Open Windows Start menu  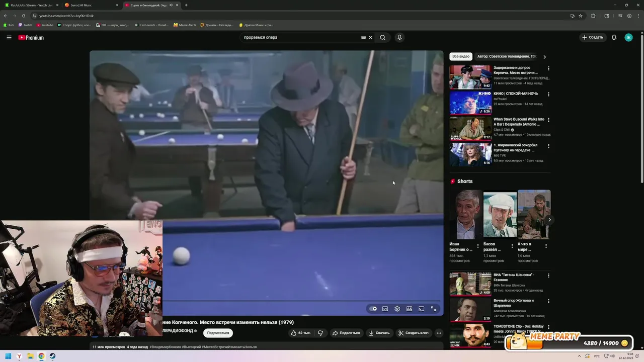click(8, 356)
